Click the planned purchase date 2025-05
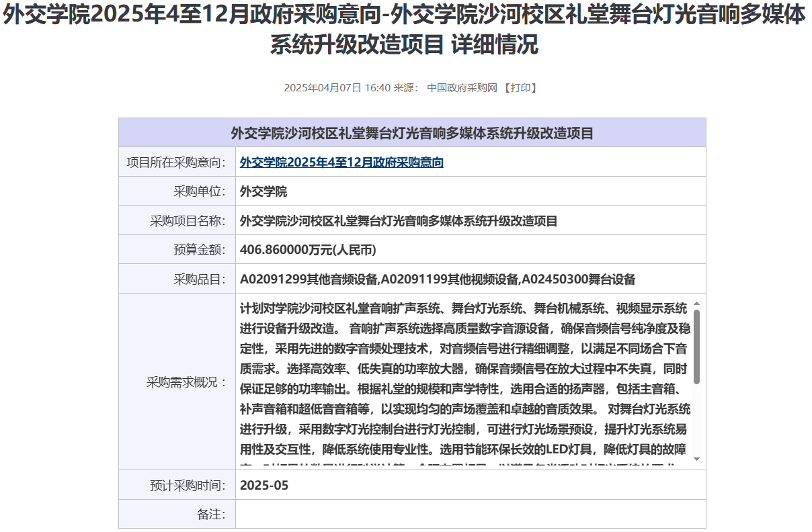The width and height of the screenshot is (812, 532). click(x=264, y=485)
